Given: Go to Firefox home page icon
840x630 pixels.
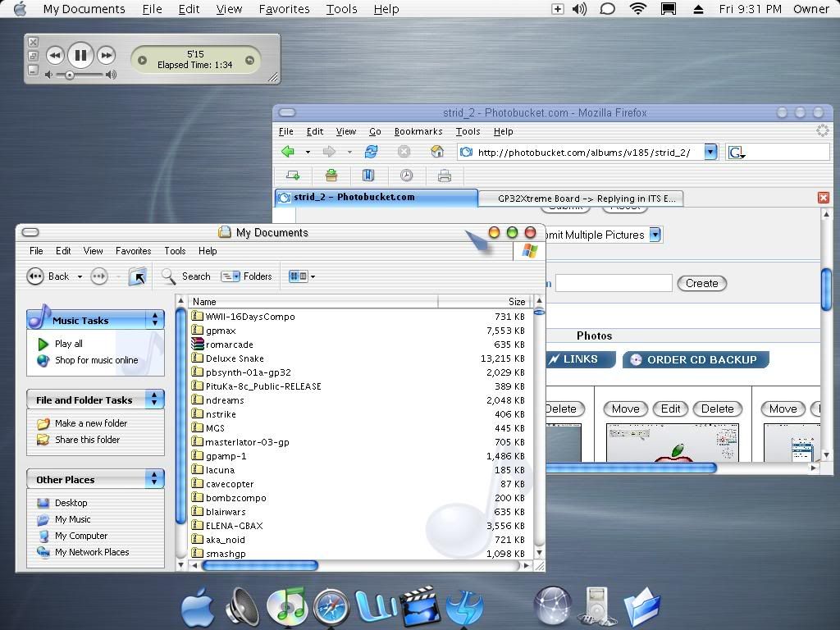Looking at the screenshot, I should point(437,152).
